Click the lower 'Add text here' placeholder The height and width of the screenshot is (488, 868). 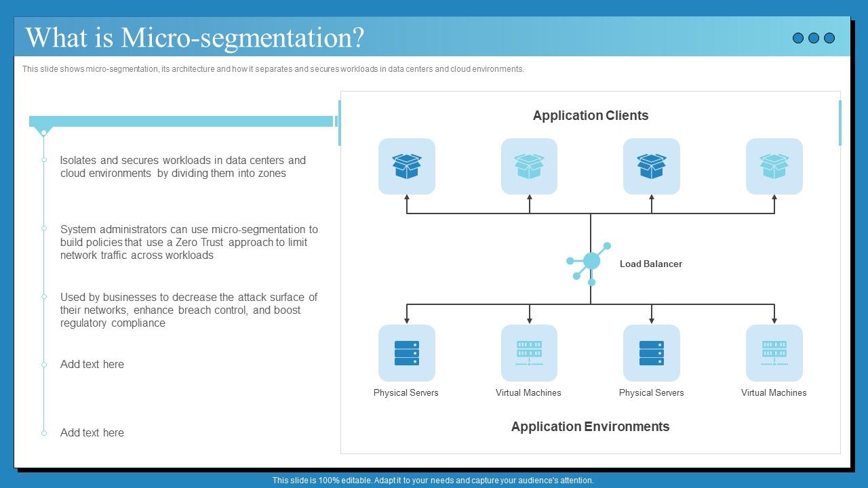coord(92,432)
